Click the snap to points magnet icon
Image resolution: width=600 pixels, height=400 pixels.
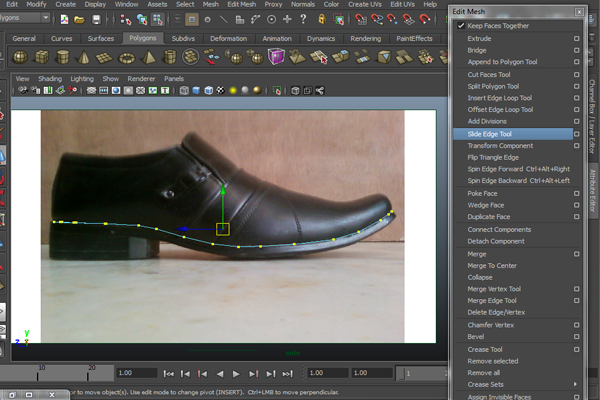pos(392,19)
